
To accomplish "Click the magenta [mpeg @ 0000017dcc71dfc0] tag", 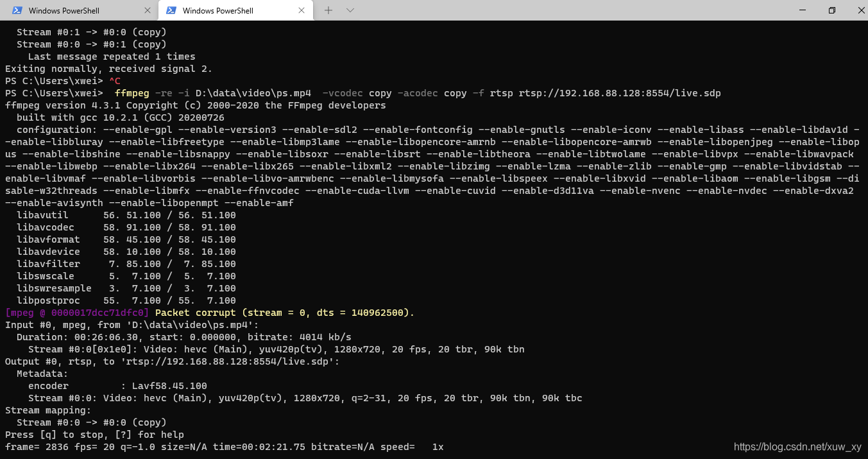I will tap(77, 313).
